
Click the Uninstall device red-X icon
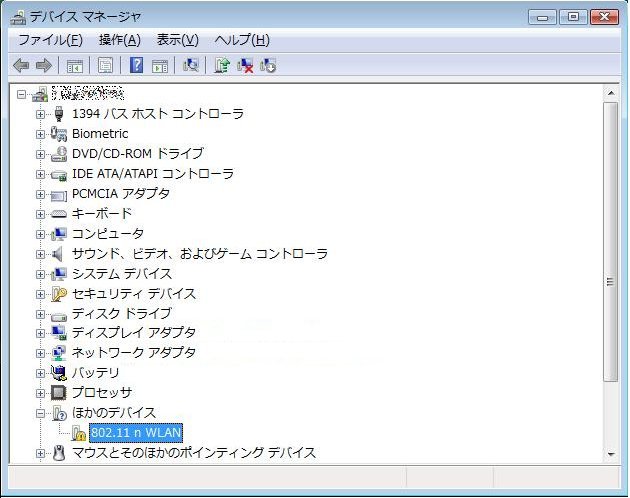tap(245, 65)
